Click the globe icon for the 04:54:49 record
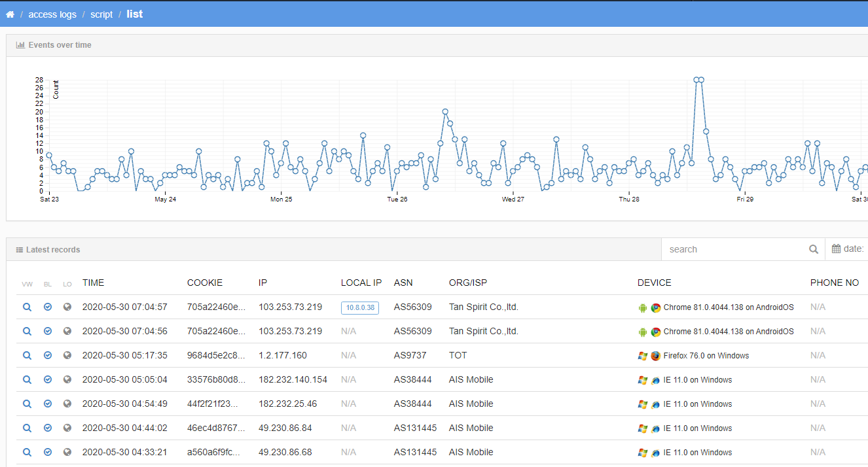Image resolution: width=868 pixels, height=467 pixels. [67, 404]
